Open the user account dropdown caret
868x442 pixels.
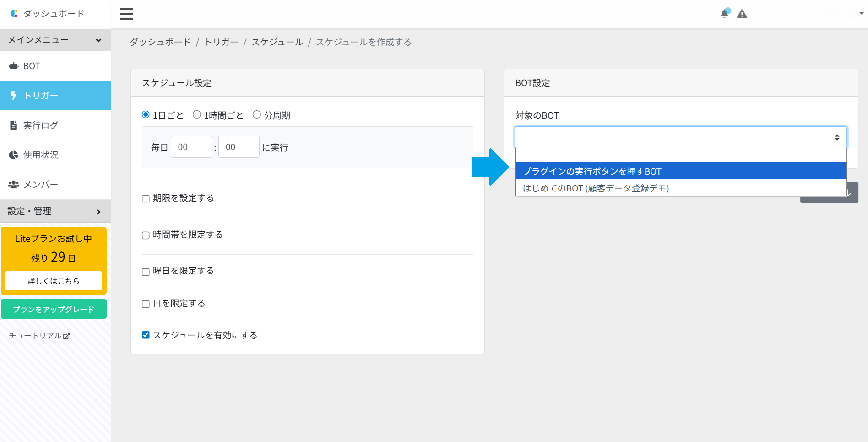(x=861, y=14)
